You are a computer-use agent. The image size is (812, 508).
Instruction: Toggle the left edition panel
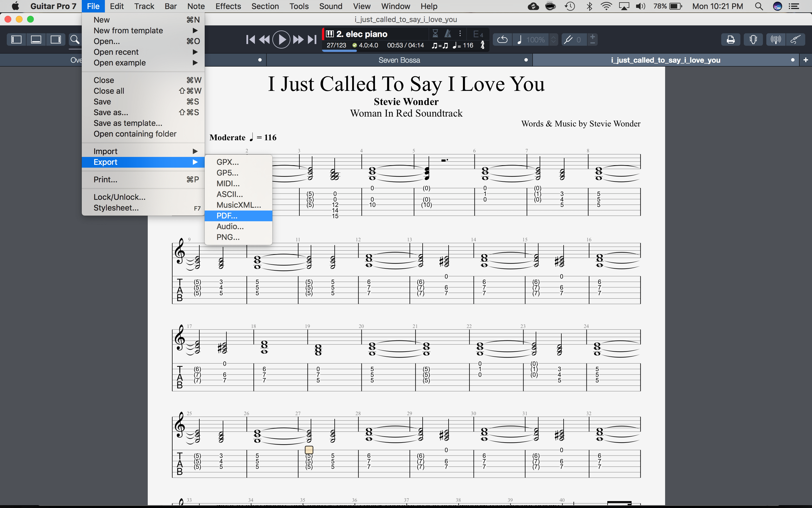16,40
